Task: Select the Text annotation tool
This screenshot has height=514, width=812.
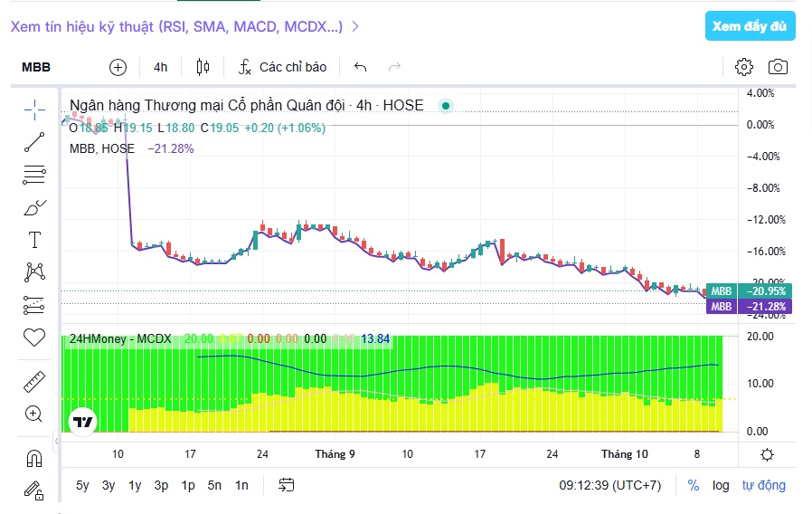Action: (34, 240)
